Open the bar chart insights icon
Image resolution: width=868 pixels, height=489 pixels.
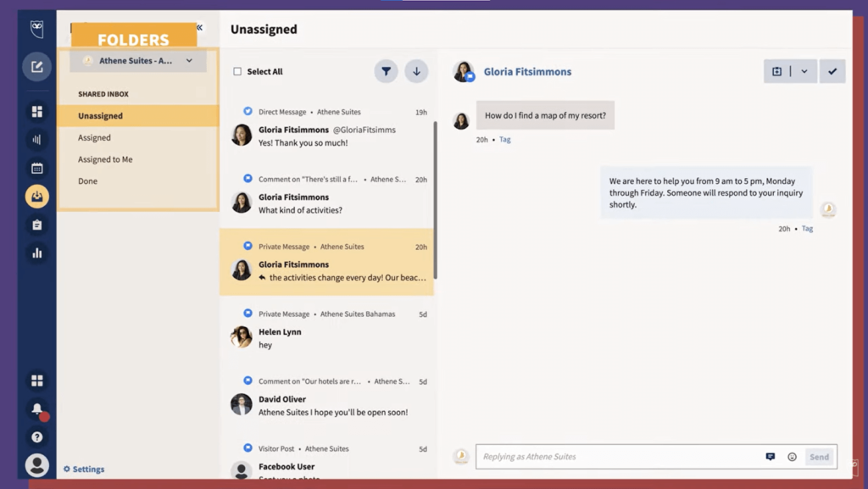(37, 253)
